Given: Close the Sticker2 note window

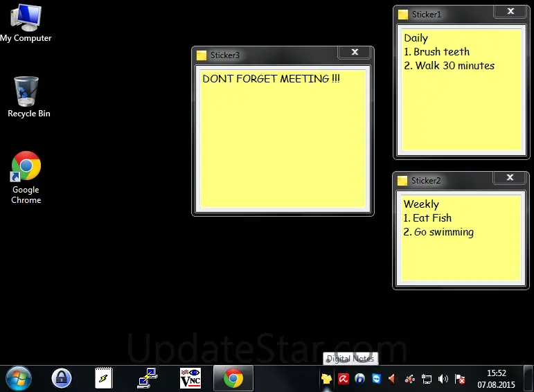Looking at the screenshot, I should (x=510, y=177).
